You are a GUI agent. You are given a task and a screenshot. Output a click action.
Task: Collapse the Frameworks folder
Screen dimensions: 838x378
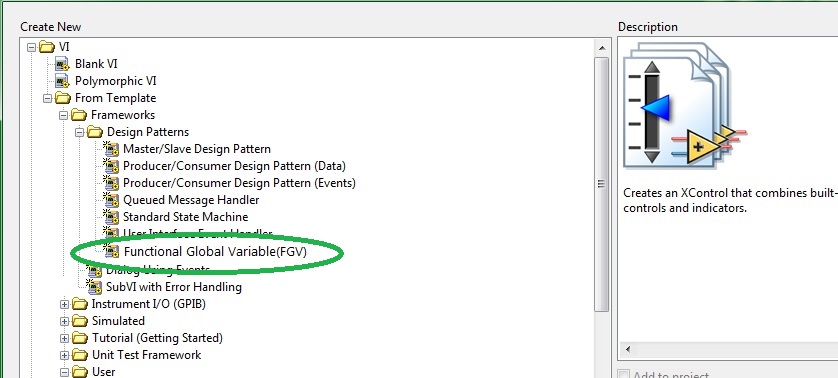(x=64, y=115)
